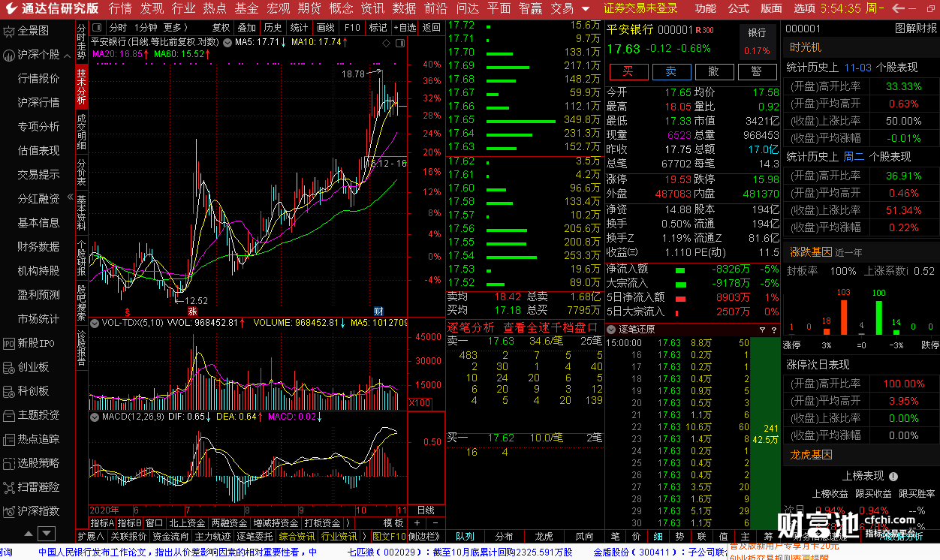Click the yellow 财 marker on the chart
This screenshot has width=940, height=560.
pos(378,311)
